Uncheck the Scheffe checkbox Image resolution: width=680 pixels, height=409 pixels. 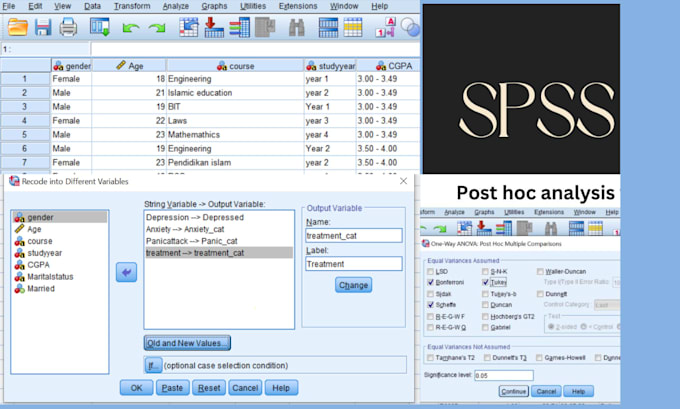pos(431,304)
